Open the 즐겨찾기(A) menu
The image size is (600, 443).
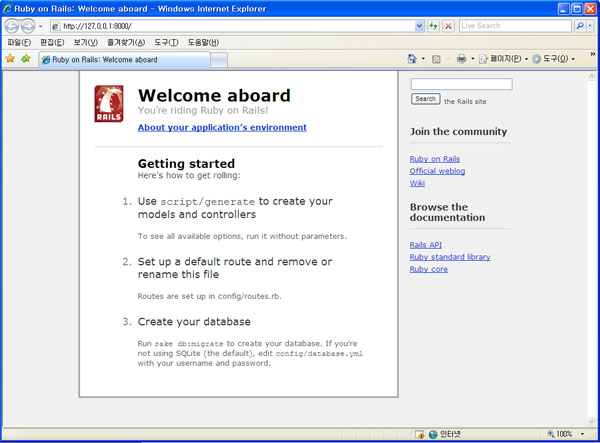[x=126, y=42]
